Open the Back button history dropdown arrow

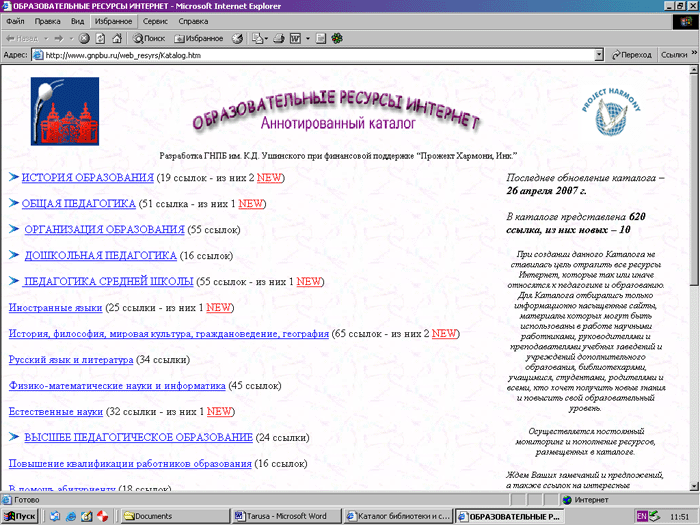45,38
